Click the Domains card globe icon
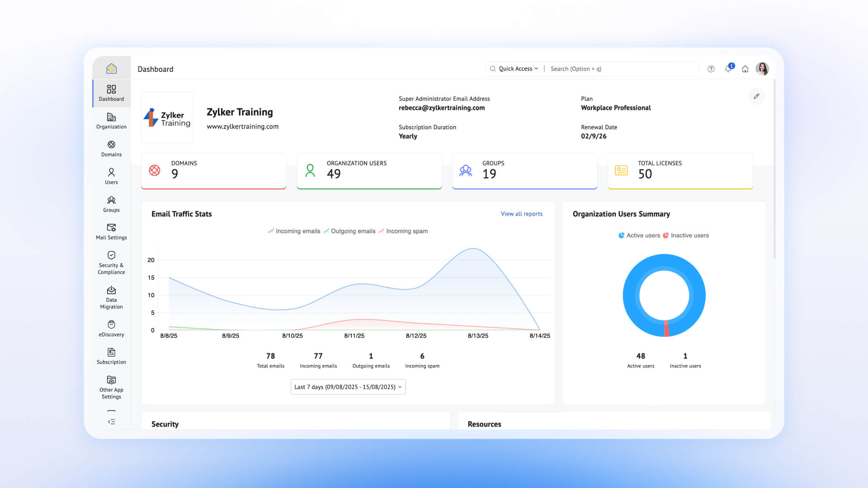Screen dimensions: 868x488 coord(155,170)
